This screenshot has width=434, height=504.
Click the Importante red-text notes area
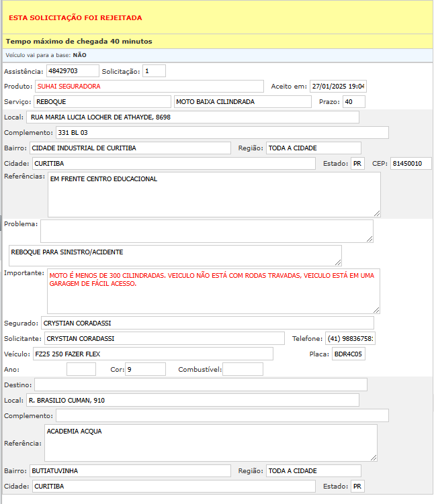pyautogui.click(x=214, y=291)
